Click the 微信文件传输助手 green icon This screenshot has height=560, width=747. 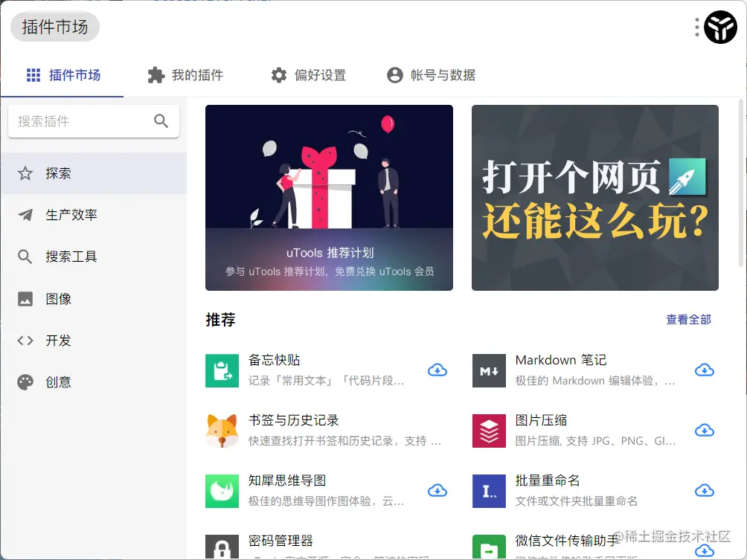pos(489,547)
